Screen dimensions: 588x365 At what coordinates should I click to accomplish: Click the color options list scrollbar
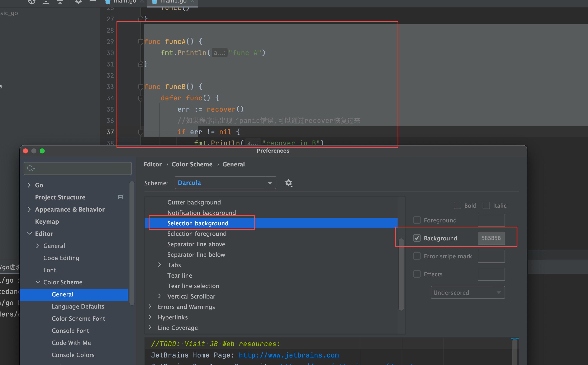pyautogui.click(x=401, y=274)
